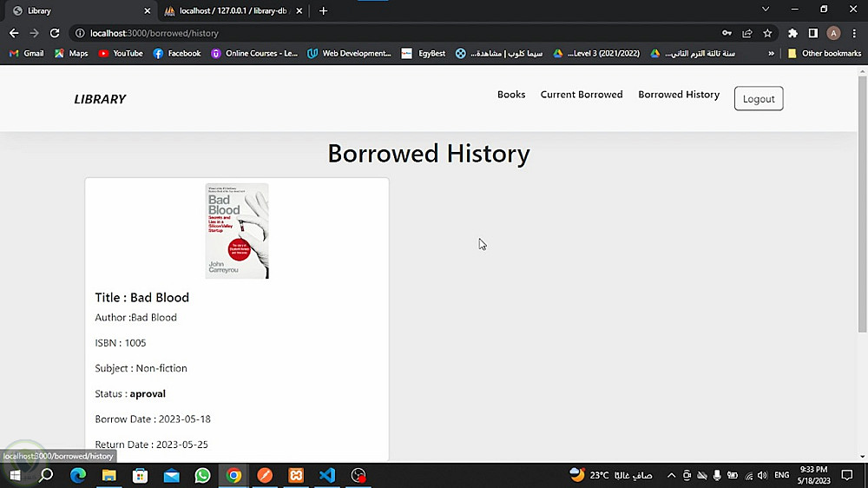Click the Borrow Date 2023-05-18 line
The height and width of the screenshot is (488, 868).
(153, 419)
